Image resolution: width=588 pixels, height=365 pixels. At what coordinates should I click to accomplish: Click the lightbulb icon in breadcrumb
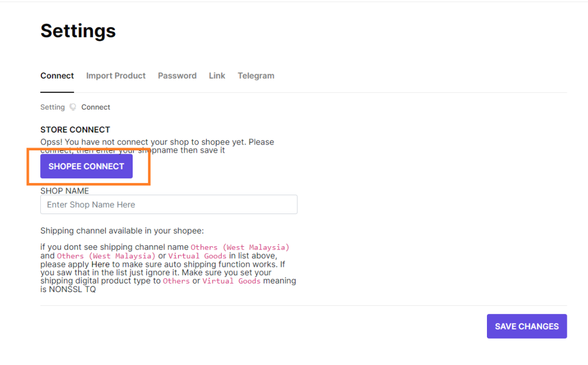[73, 107]
